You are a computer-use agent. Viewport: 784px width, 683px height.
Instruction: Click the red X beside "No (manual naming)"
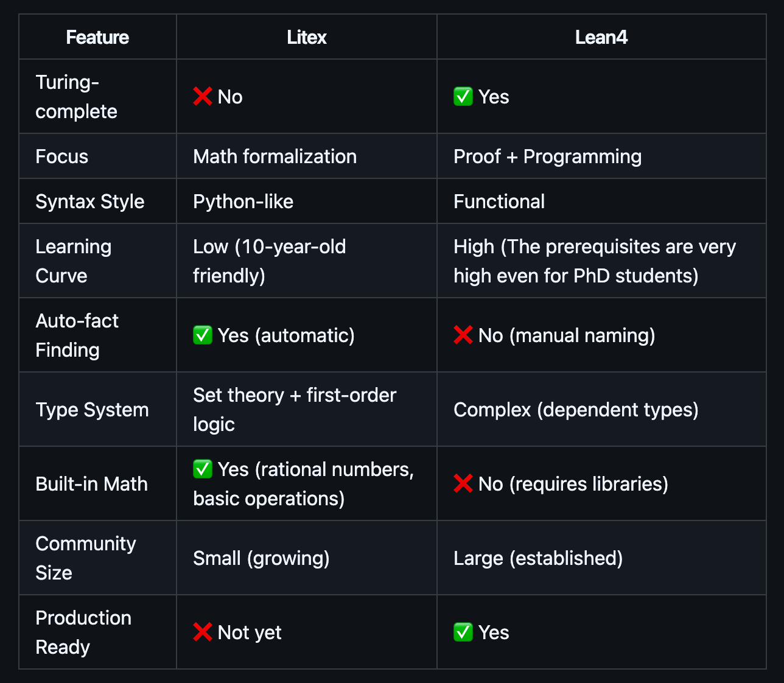point(463,335)
